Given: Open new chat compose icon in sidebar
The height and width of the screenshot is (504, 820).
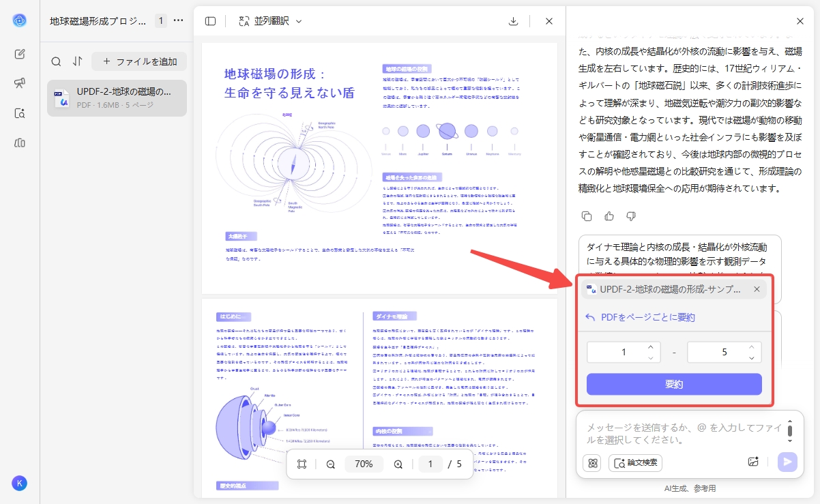Looking at the screenshot, I should [x=20, y=54].
